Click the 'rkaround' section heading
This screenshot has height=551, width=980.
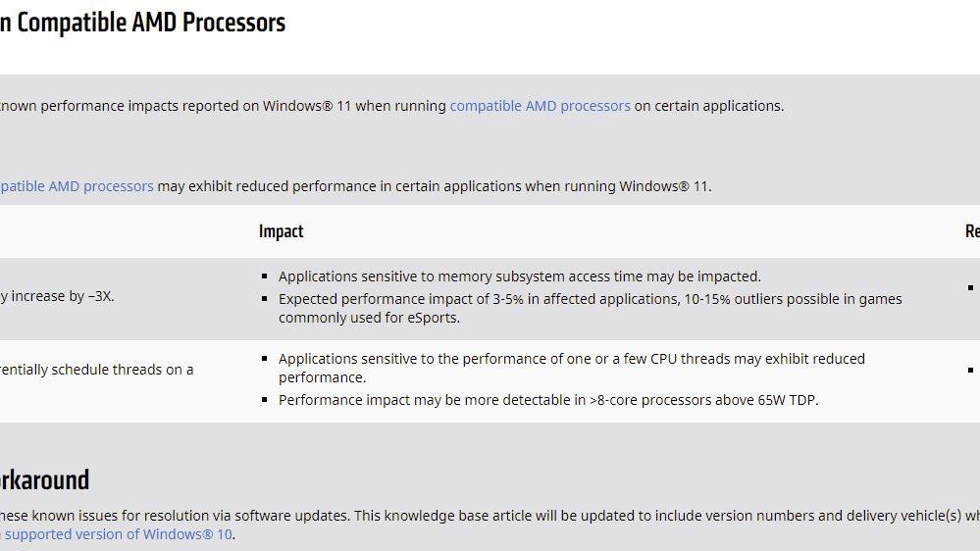click(44, 479)
